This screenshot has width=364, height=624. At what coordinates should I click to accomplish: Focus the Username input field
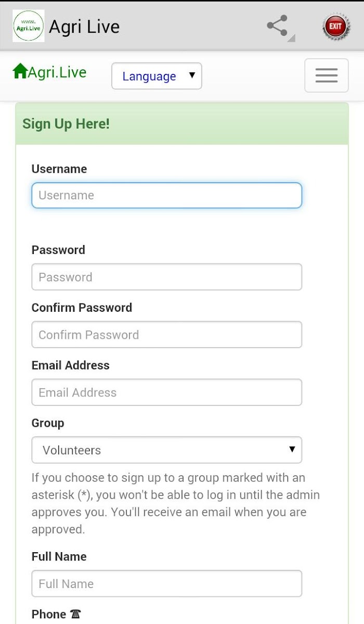[x=167, y=195]
